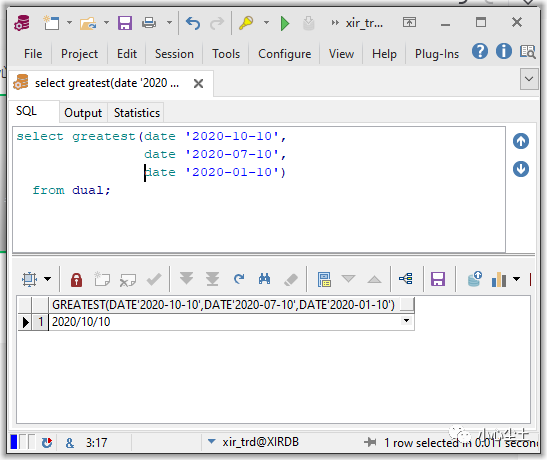Click the blue Previous SQL up arrow

click(x=520, y=141)
